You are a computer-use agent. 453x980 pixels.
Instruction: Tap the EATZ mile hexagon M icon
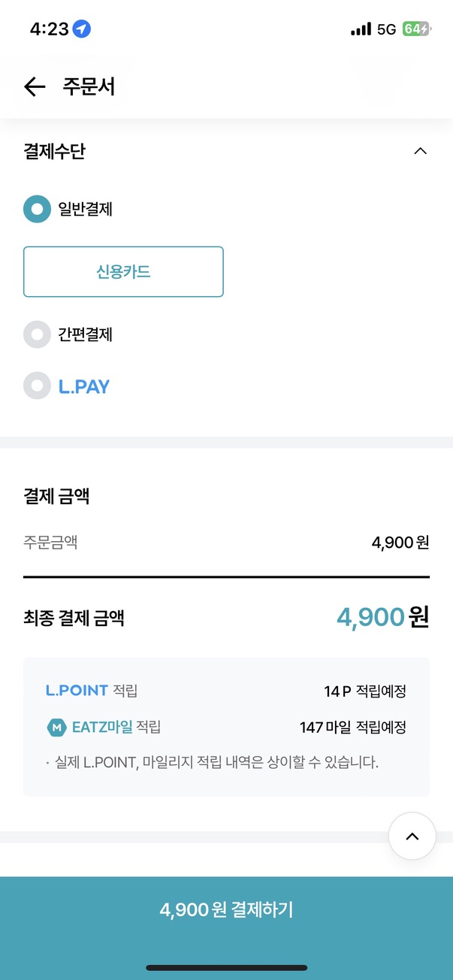coord(56,727)
